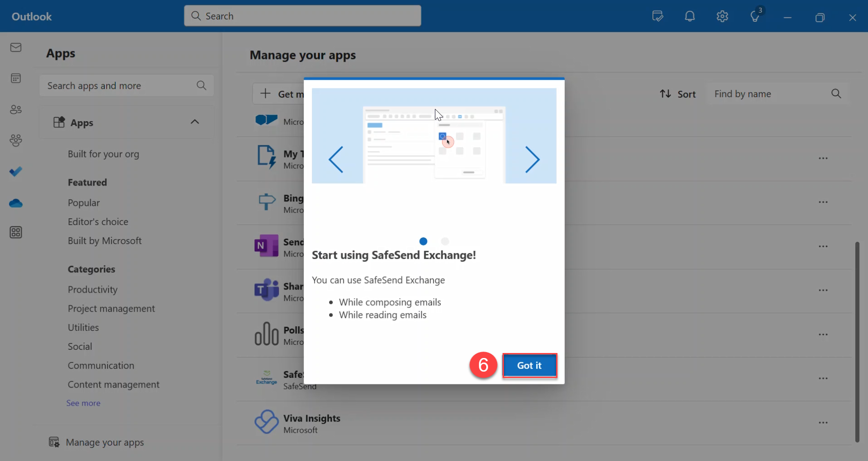
Task: Click the Polls bar chart icon
Action: pyautogui.click(x=266, y=334)
